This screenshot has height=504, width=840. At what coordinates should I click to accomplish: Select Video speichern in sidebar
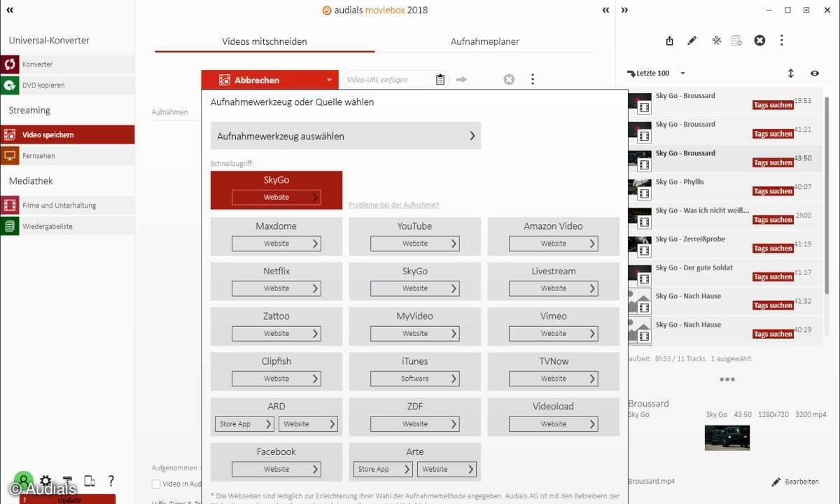pyautogui.click(x=67, y=135)
